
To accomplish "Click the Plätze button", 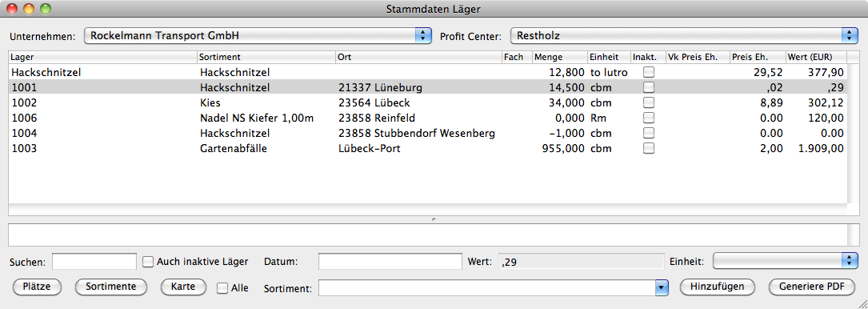I will (x=37, y=287).
